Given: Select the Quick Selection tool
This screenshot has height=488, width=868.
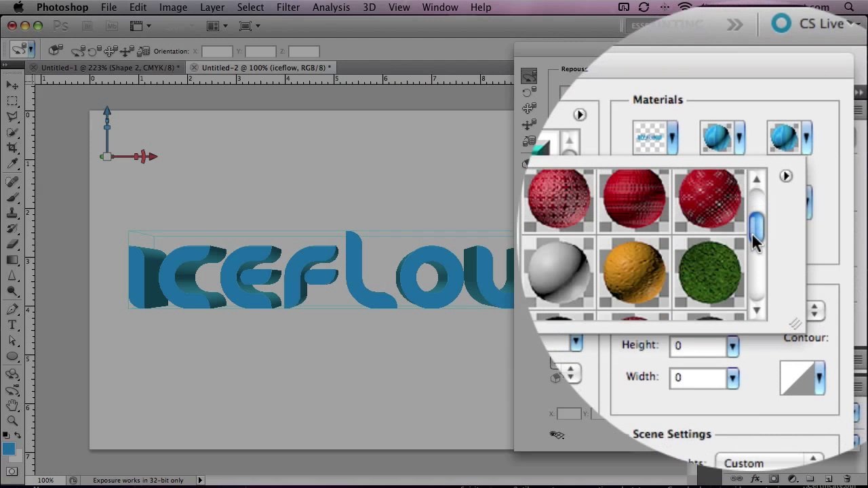Looking at the screenshot, I should pos(12,132).
